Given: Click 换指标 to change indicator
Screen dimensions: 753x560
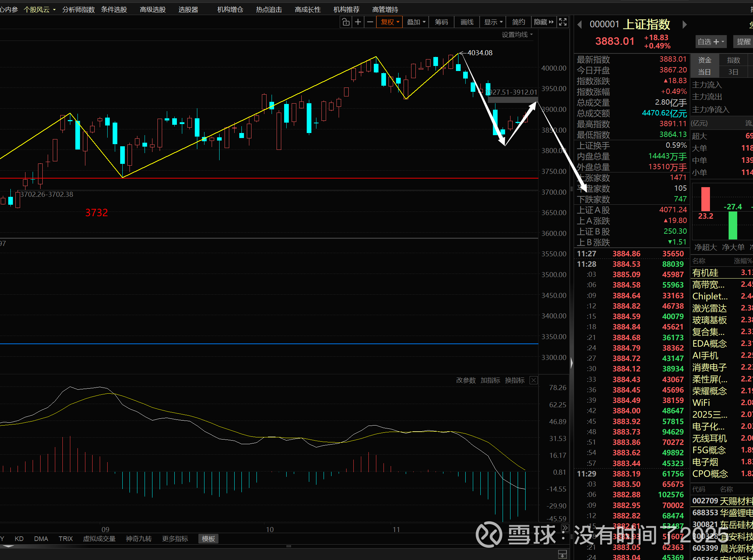Looking at the screenshot, I should (x=514, y=380).
